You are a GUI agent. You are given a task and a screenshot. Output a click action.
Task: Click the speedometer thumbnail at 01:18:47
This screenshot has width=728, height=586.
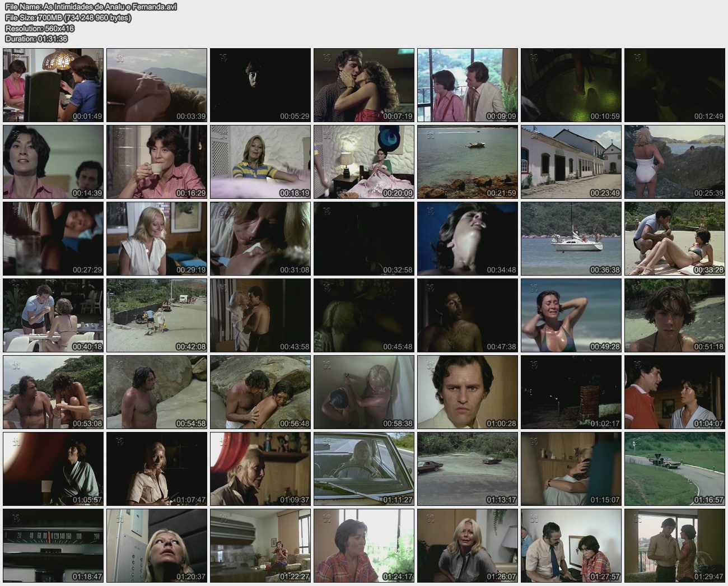[x=53, y=546]
